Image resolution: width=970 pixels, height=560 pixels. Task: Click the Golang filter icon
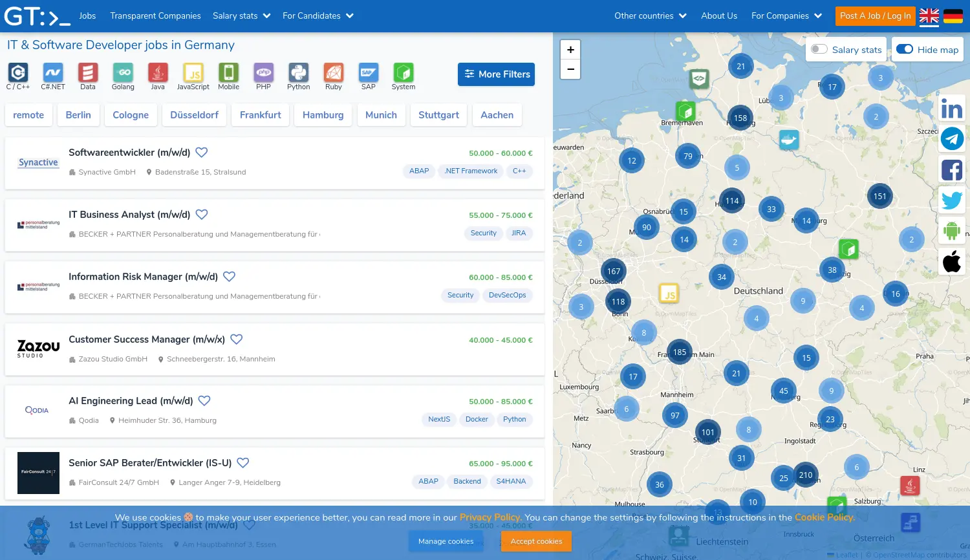point(123,73)
